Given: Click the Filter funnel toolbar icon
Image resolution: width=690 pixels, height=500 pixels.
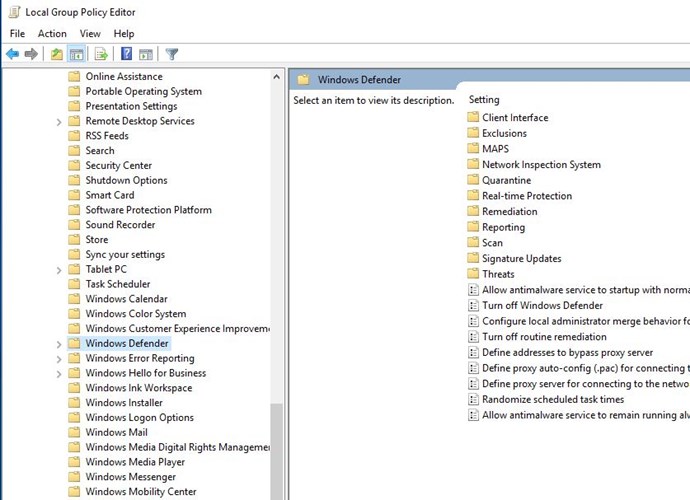Looking at the screenshot, I should point(172,54).
